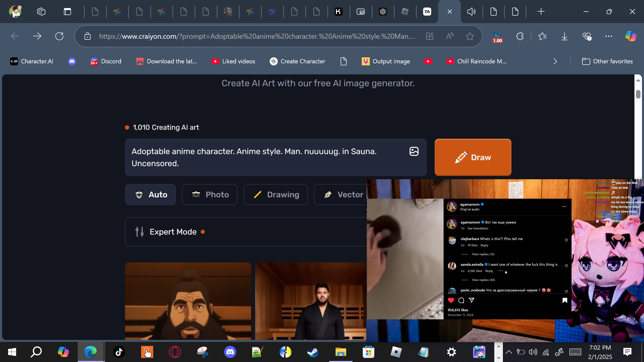Open Downloads arrow icon in toolbar
Screen dimensions: 644x362
click(564, 36)
